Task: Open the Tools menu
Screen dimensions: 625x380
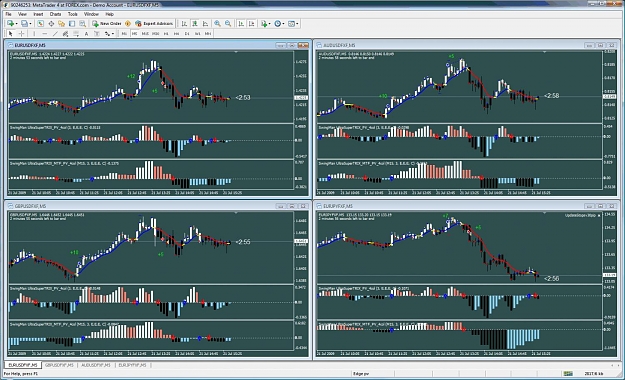Action: [73, 14]
